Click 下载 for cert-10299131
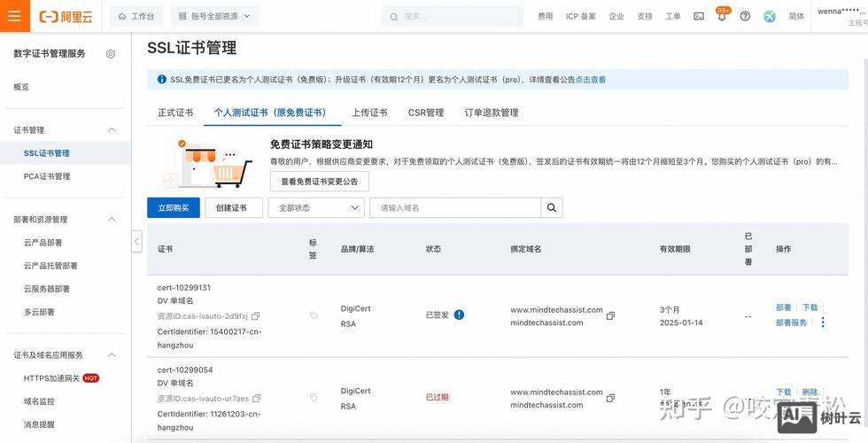Screen dimensions: 868x443 pos(810,307)
